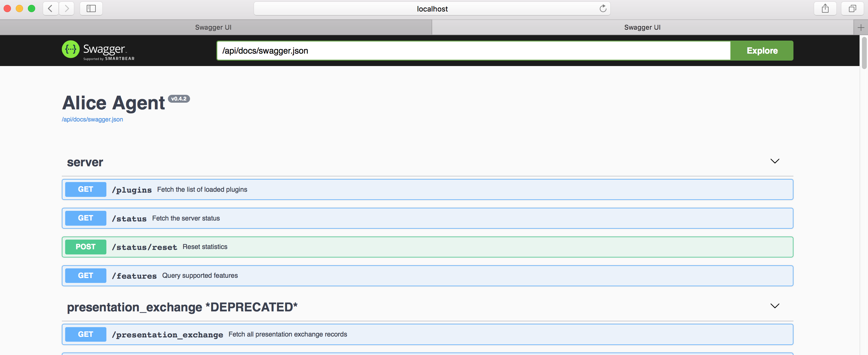The height and width of the screenshot is (355, 868).
Task: Click the page reload icon
Action: click(603, 8)
